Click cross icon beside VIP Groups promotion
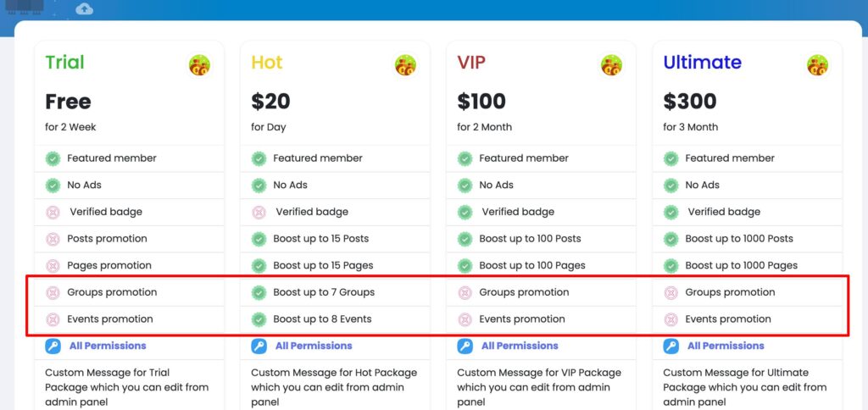Screen dimensions: 868x410 pyautogui.click(x=465, y=292)
